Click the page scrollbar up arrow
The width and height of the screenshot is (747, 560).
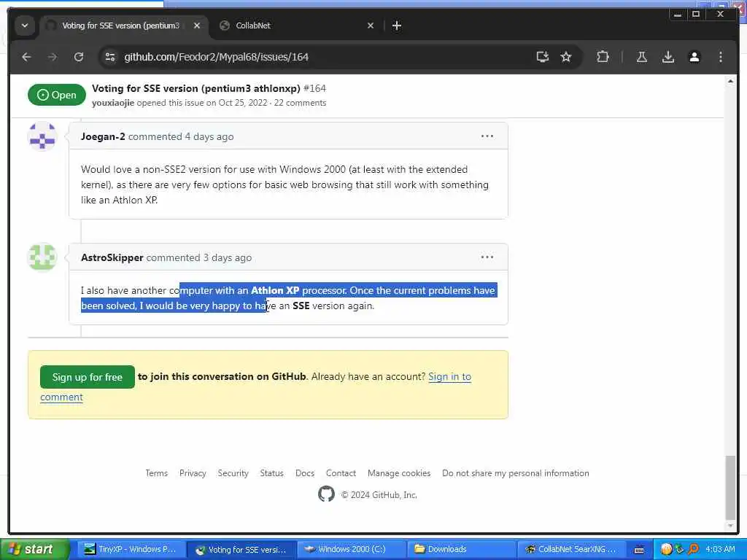coord(730,82)
